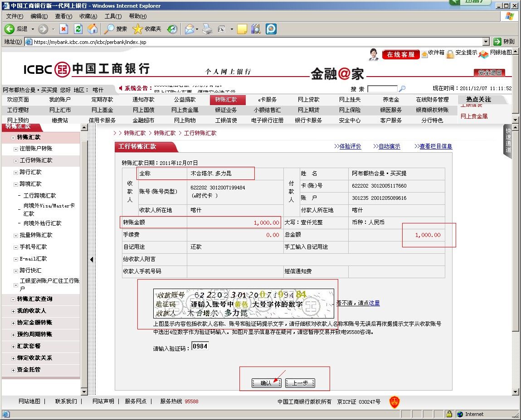Click the 安全退出 logout button

[489, 72]
